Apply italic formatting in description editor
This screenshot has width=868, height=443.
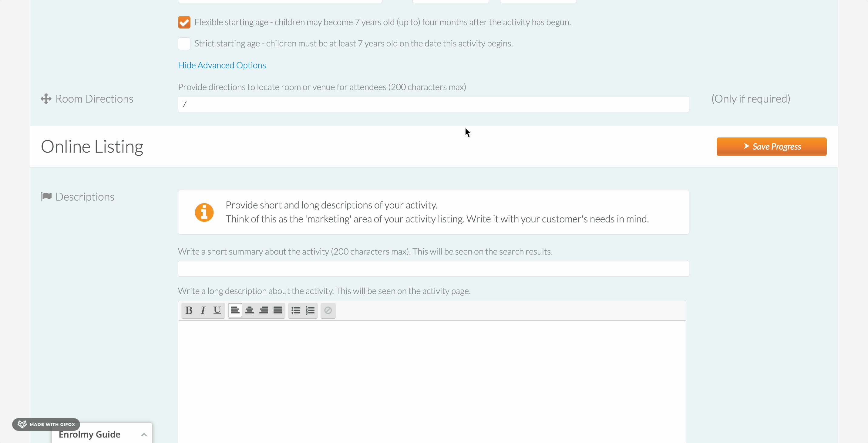[203, 310]
